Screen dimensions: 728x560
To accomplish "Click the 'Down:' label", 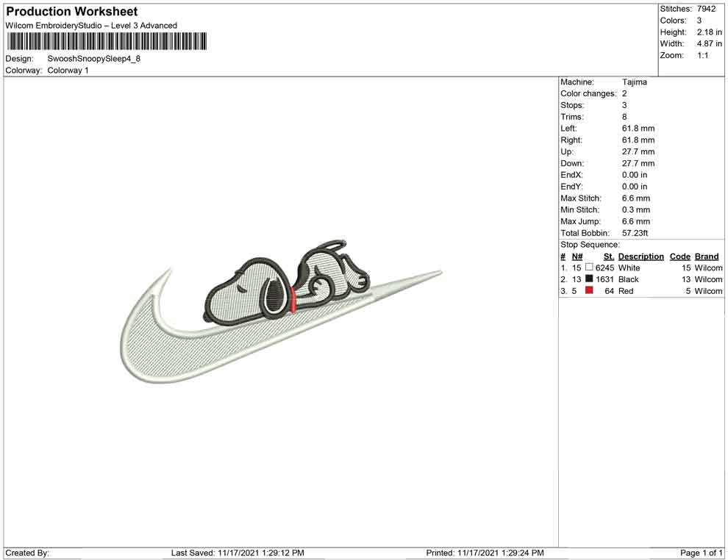I will [x=572, y=163].
